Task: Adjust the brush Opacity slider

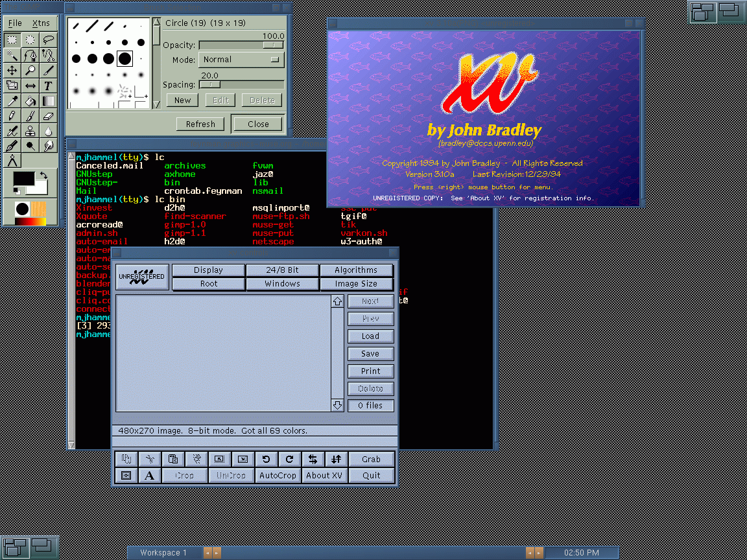Action: pyautogui.click(x=241, y=45)
